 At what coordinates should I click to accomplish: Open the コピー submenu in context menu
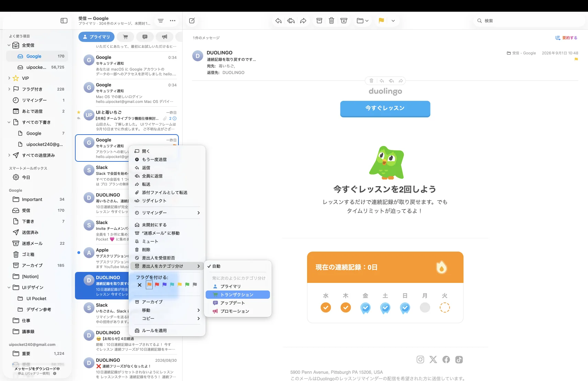point(167,318)
